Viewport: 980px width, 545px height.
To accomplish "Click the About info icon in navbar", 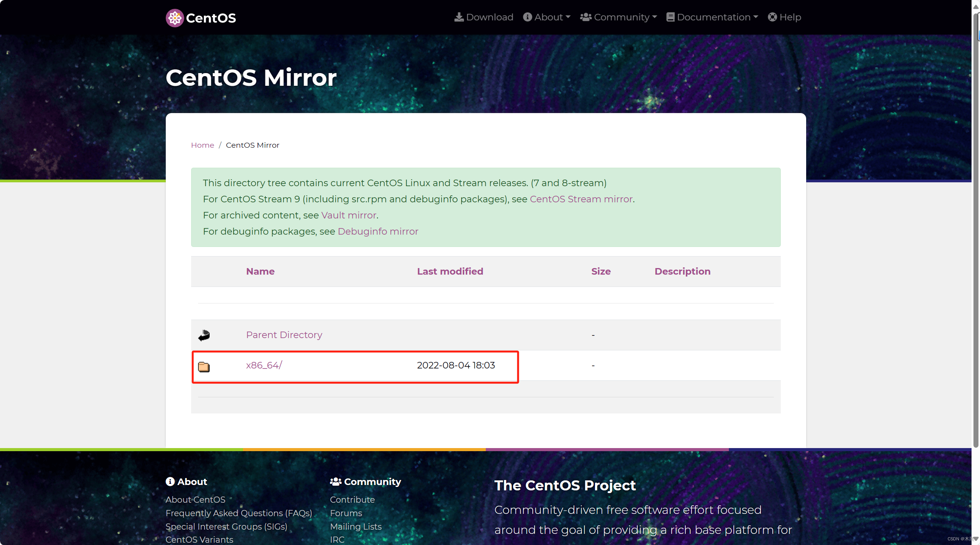I will (x=527, y=17).
